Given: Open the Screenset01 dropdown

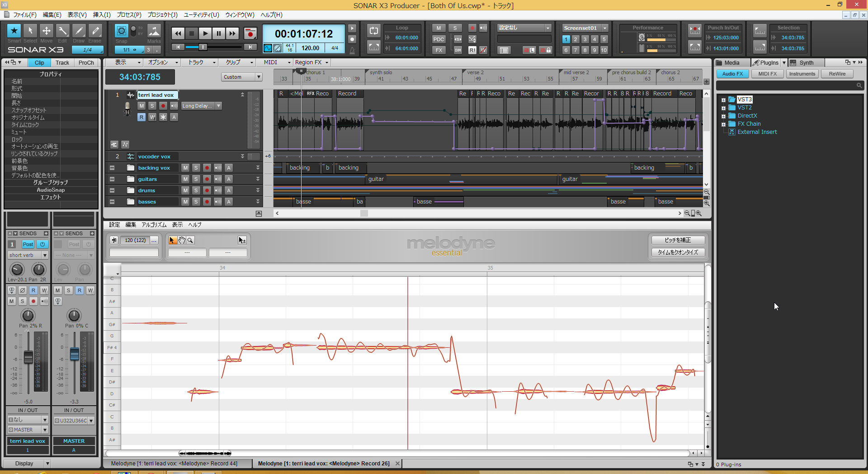Looking at the screenshot, I should click(605, 28).
